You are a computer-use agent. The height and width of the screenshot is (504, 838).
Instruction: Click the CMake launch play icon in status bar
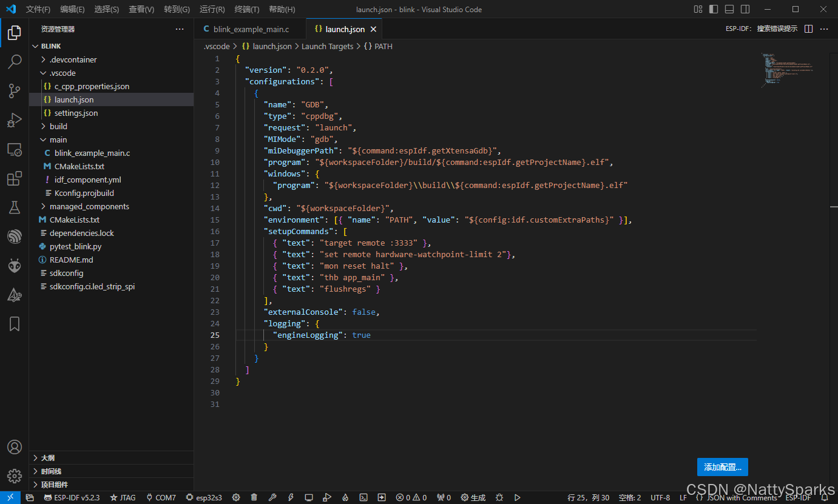518,497
